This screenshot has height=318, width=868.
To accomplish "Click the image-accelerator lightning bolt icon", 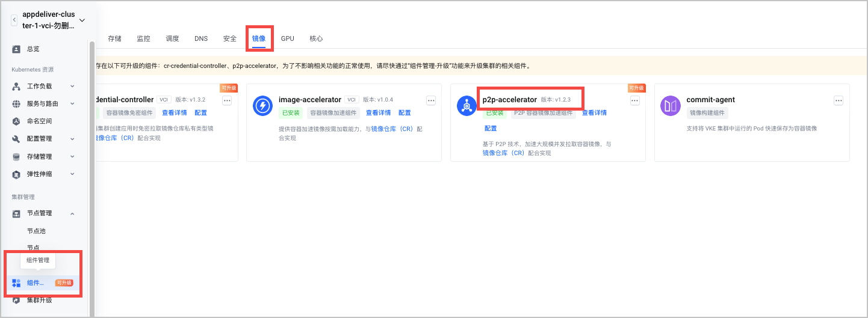I will pos(263,106).
